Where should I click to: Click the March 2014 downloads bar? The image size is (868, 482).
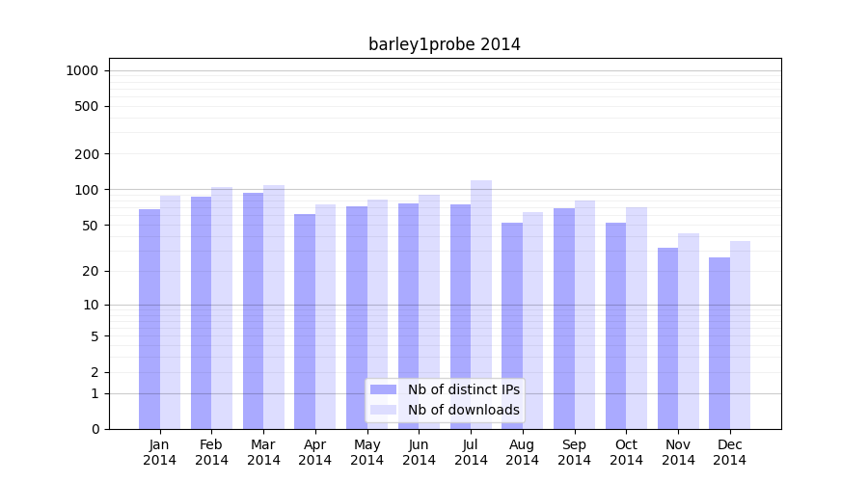[274, 307]
